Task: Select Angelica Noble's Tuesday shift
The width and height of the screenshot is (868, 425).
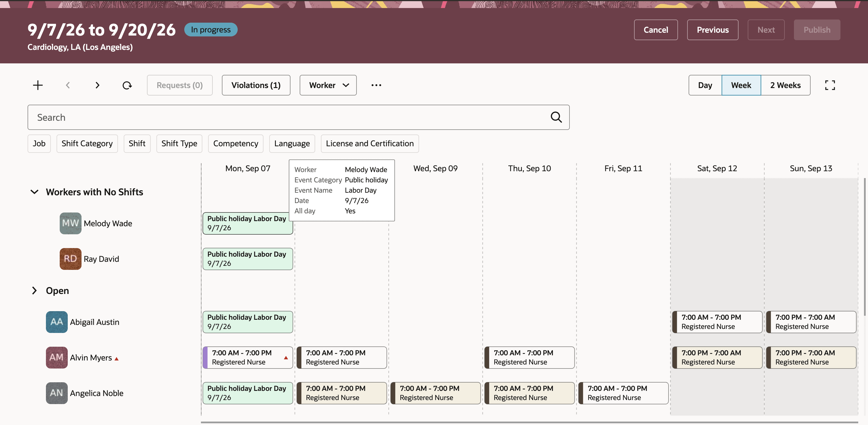Action: coord(342,393)
